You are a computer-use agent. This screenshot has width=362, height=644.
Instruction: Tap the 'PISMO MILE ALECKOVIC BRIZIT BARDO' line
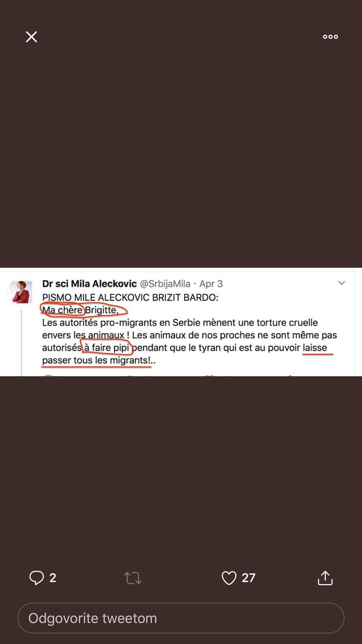tap(130, 297)
